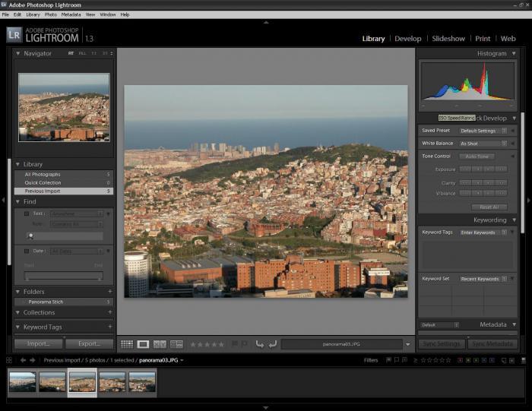Viewport: 532px width, 411px height.
Task: Collapse the Histogram panel
Action: [x=514, y=53]
